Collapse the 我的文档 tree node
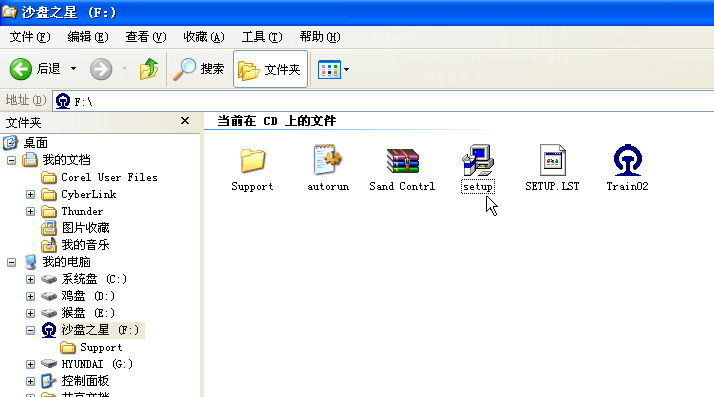This screenshot has height=397, width=714. click(x=11, y=160)
